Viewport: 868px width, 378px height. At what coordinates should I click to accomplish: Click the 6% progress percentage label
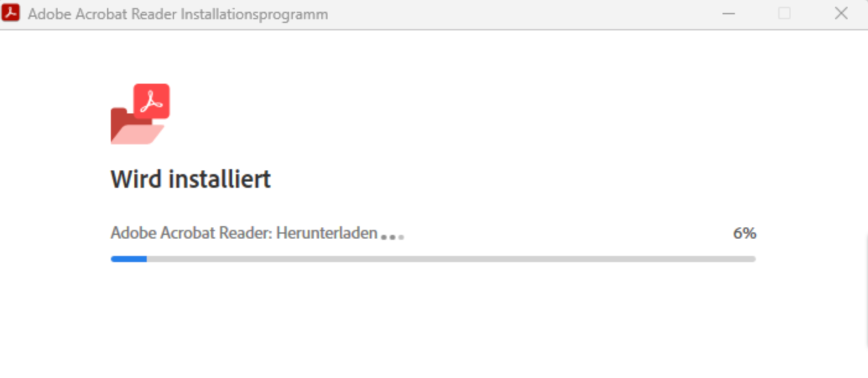pos(745,233)
